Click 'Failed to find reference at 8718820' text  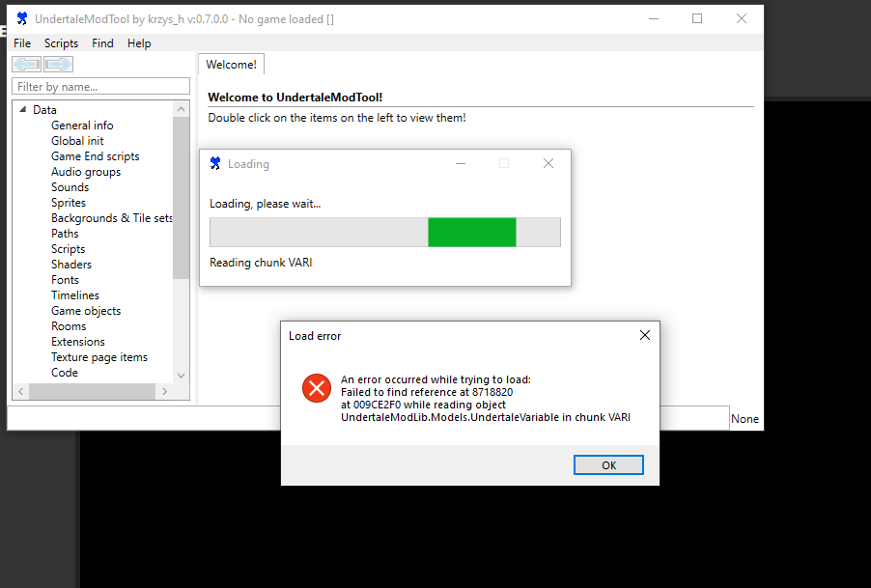(427, 392)
